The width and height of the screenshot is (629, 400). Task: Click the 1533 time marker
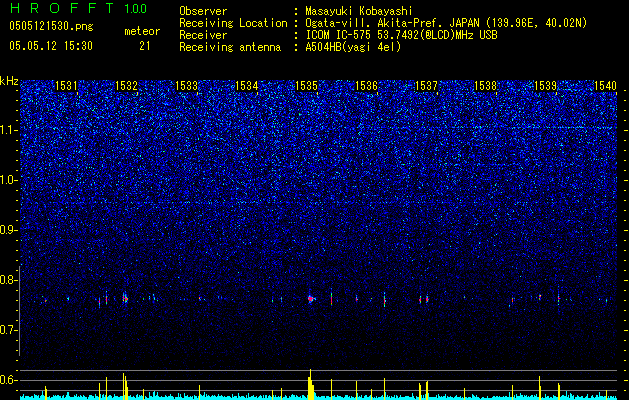point(187,85)
